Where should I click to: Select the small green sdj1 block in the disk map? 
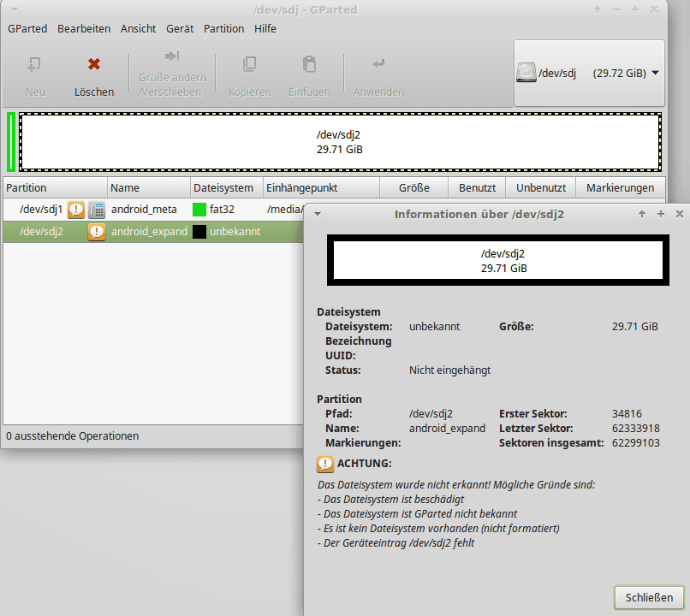[11, 142]
